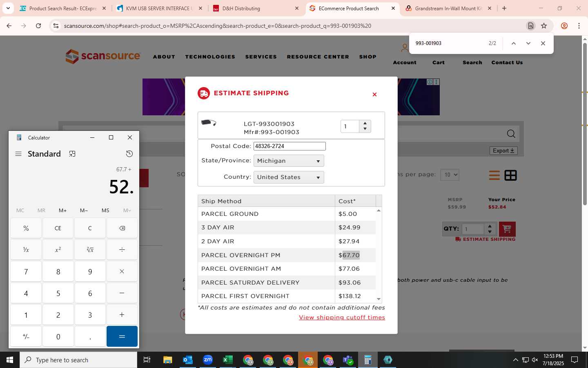
Task: Click the calculator plus key
Action: point(122,315)
